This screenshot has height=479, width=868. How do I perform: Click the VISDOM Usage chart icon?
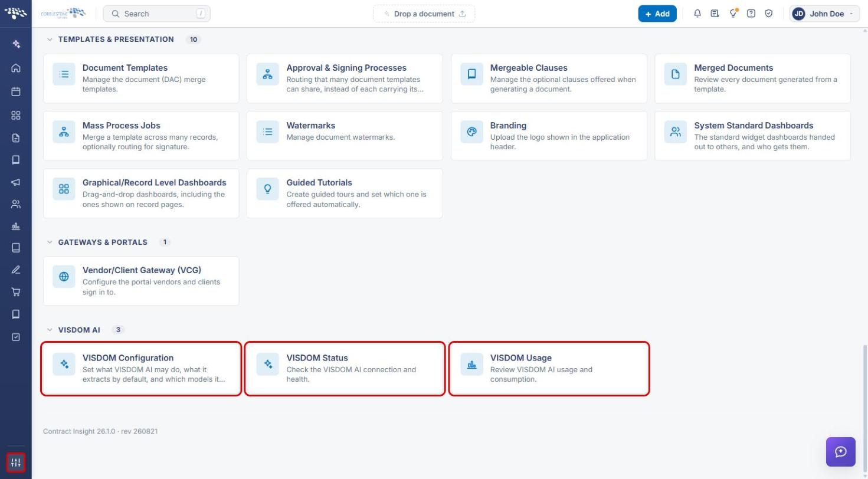[x=471, y=365]
